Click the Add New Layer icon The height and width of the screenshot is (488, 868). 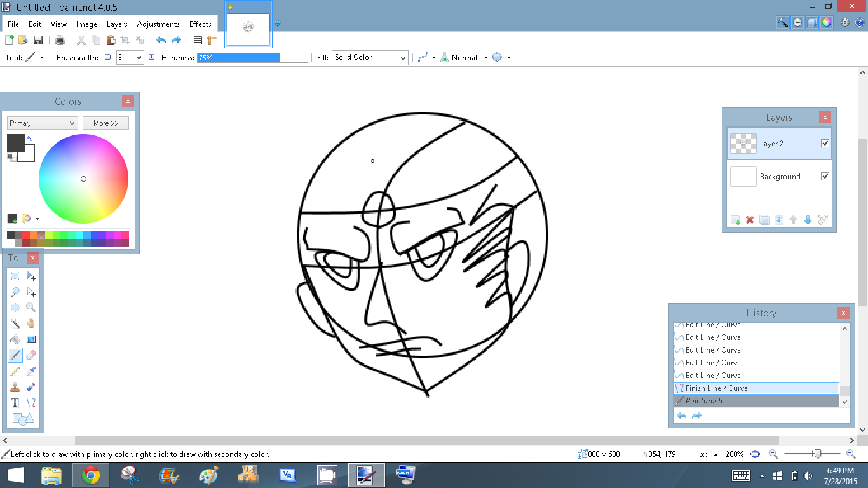pos(735,220)
